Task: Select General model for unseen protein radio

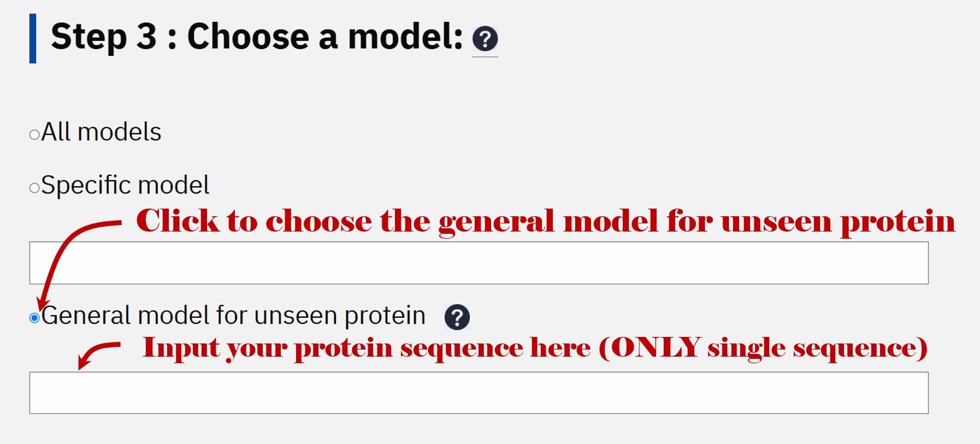Action: (34, 318)
